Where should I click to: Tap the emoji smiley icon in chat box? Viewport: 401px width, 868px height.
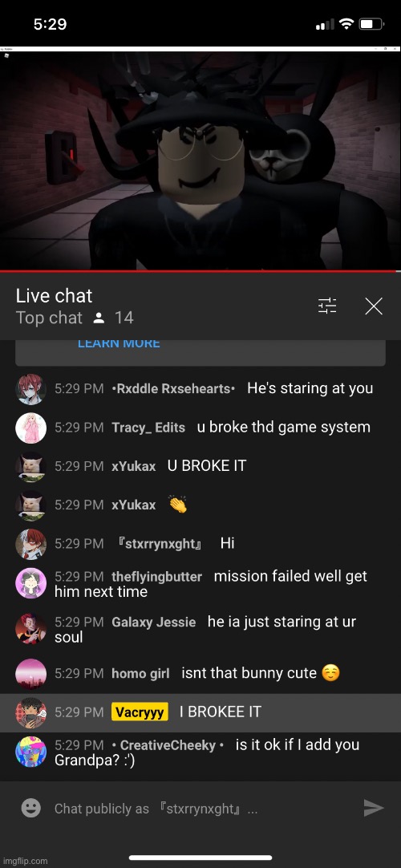31,808
